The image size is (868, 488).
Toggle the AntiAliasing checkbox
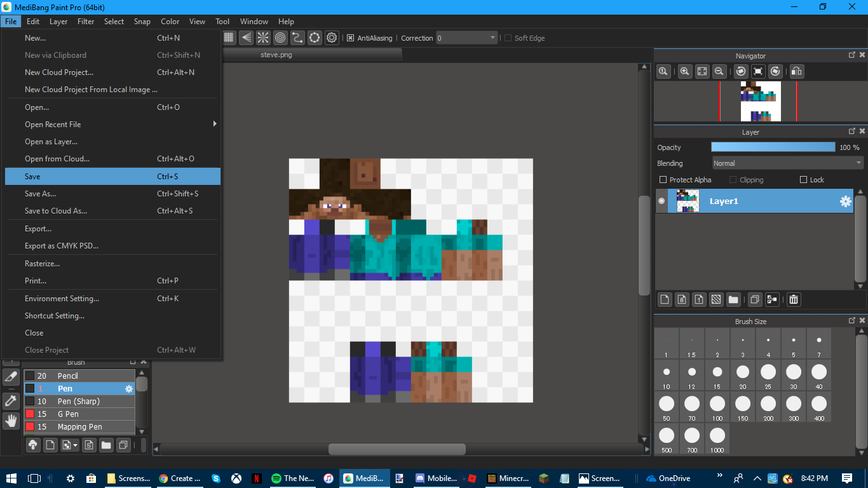click(x=350, y=38)
